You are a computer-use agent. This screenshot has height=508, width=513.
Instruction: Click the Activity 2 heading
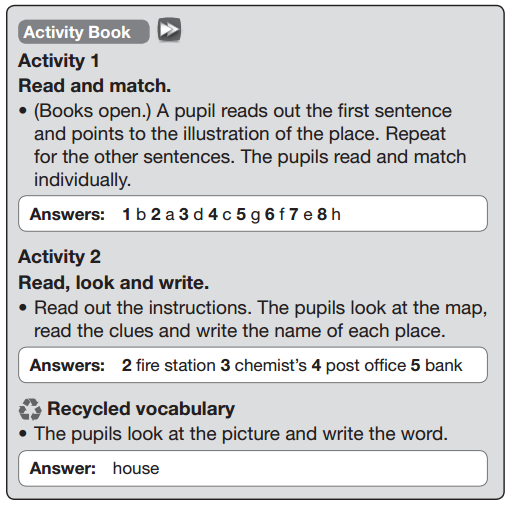60,257
